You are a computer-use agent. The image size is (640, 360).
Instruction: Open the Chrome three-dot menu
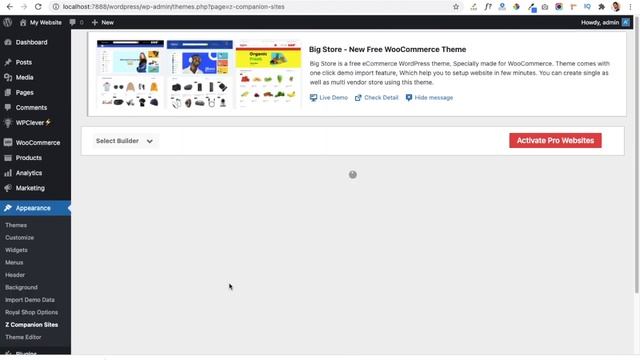(631, 7)
